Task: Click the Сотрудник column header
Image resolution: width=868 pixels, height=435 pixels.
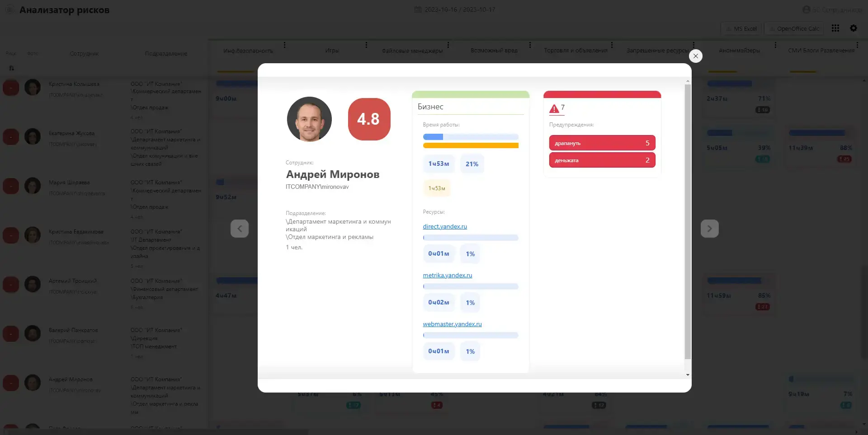Action: (84, 53)
